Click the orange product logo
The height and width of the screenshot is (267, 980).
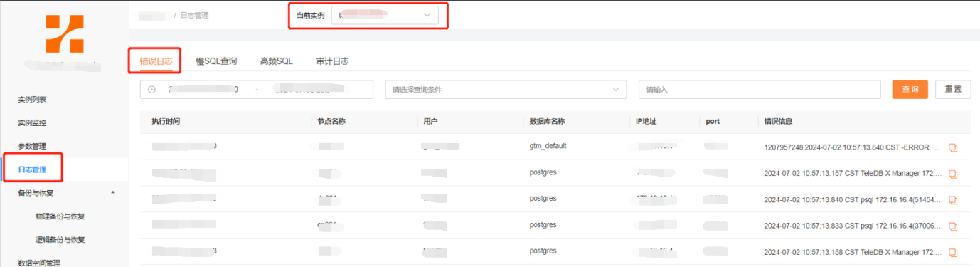coord(65,33)
